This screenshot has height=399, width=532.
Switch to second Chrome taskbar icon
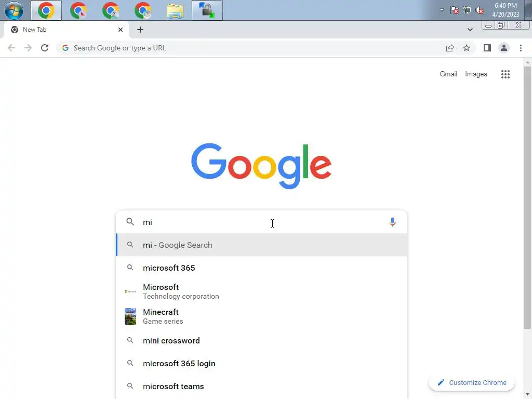pyautogui.click(x=78, y=10)
